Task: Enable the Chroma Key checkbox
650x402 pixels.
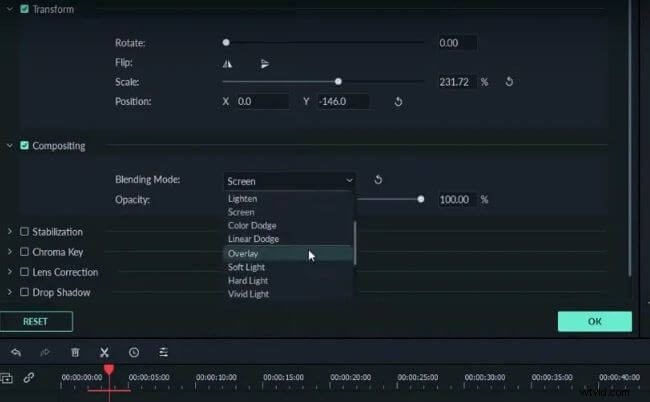Action: (x=24, y=252)
